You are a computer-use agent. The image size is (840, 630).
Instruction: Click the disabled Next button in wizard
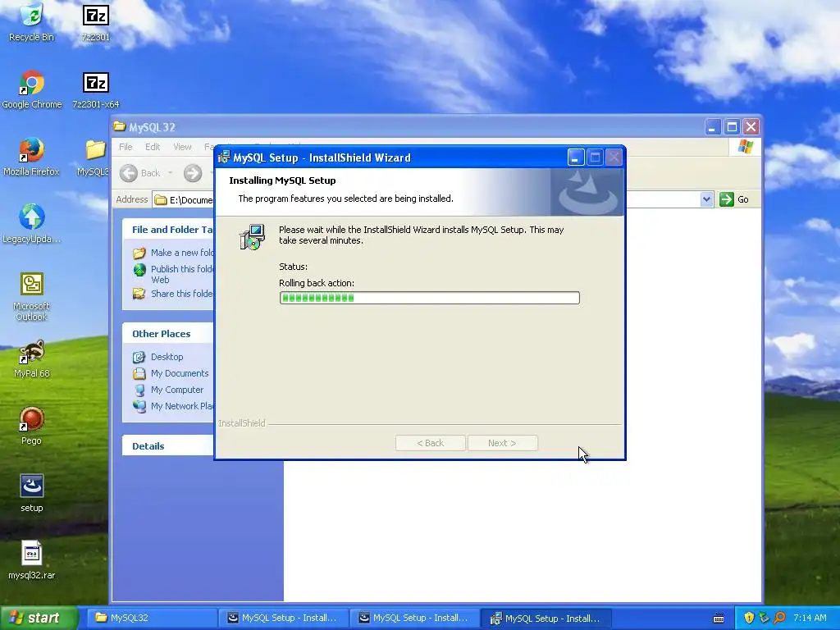coord(503,443)
